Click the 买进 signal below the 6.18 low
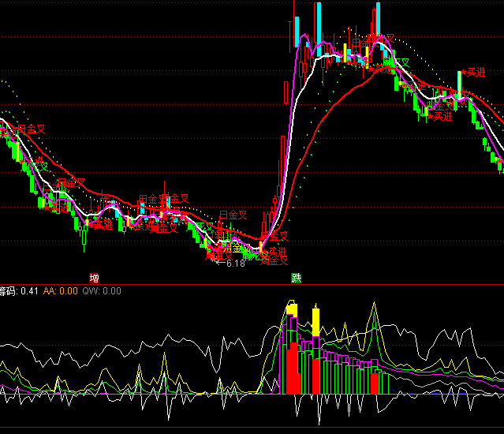The width and height of the screenshot is (504, 434). pos(276,253)
